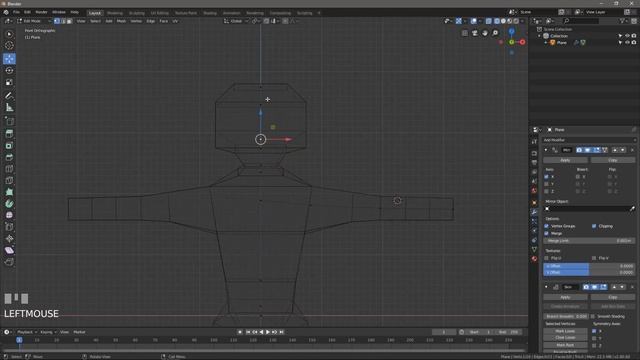Open the Mesh menu in viewport header
The width and height of the screenshot is (640, 360).
click(x=121, y=21)
